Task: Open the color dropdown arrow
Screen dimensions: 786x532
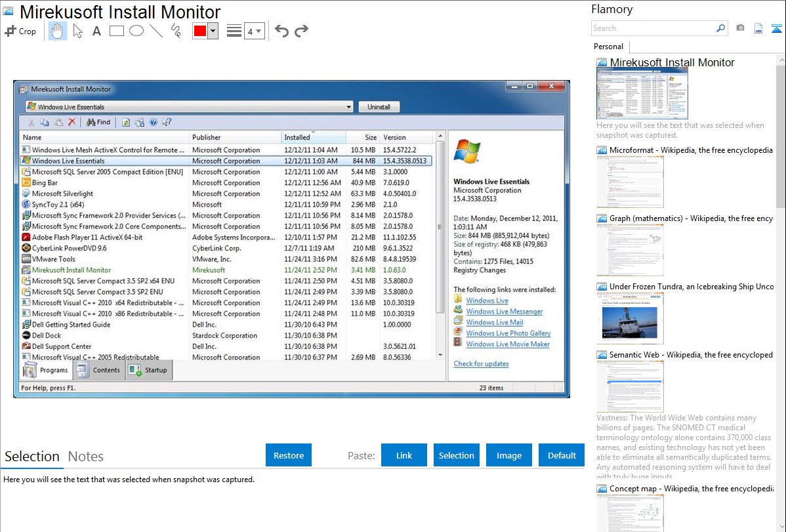Action: (x=213, y=31)
